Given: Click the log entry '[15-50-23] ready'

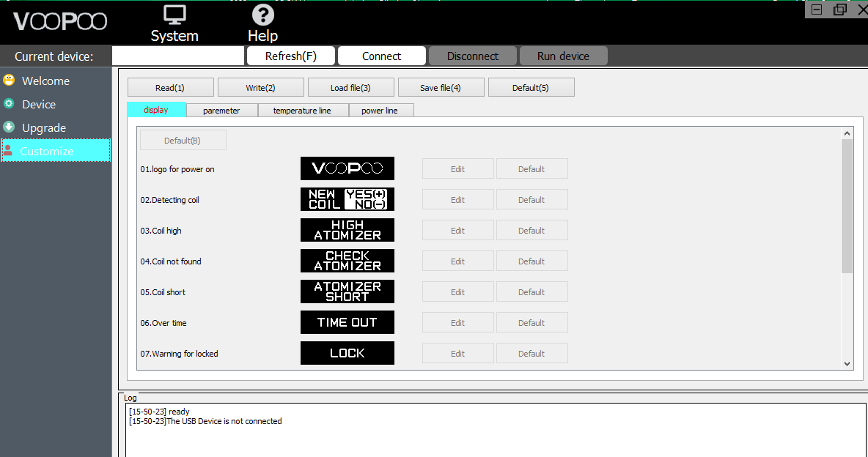Looking at the screenshot, I should [159, 412].
